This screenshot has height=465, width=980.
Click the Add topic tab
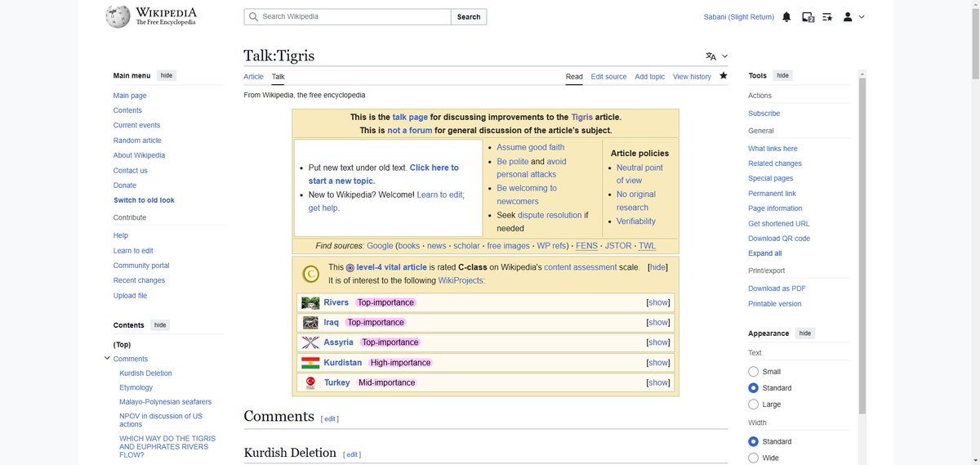click(x=650, y=77)
